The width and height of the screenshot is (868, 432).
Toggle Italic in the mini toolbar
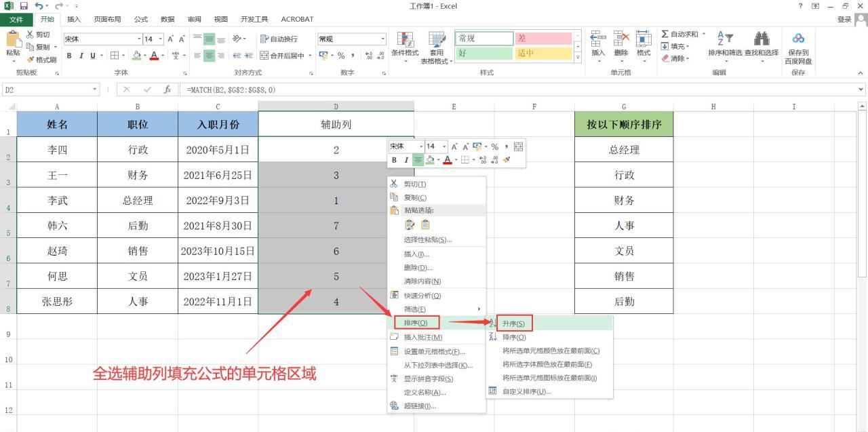[x=406, y=160]
